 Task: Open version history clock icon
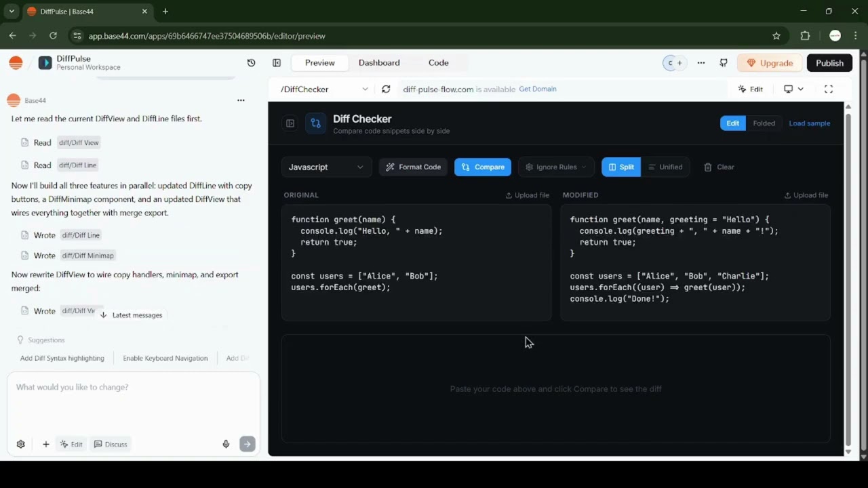pos(252,63)
